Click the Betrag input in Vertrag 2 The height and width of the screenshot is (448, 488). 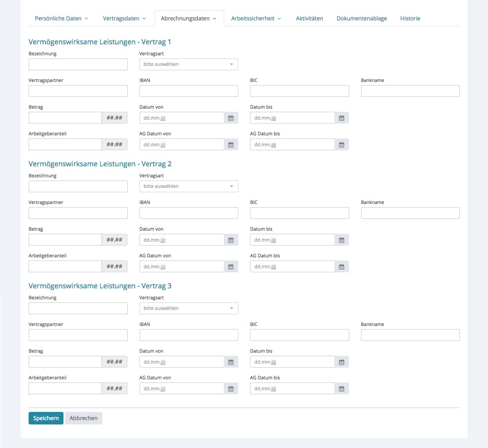pyautogui.click(x=65, y=240)
